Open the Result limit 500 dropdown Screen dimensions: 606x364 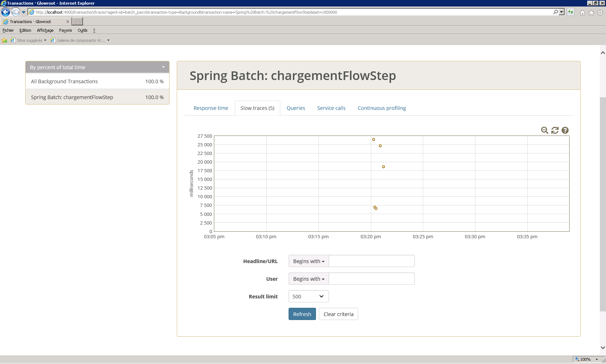coord(308,296)
